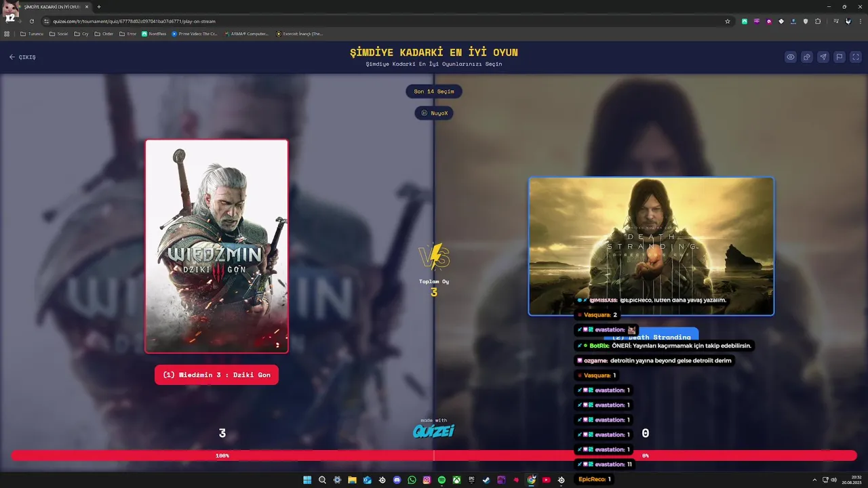Close the ŞİMDİYE KADARKİ EN İYİ OYUN tab

(87, 7)
